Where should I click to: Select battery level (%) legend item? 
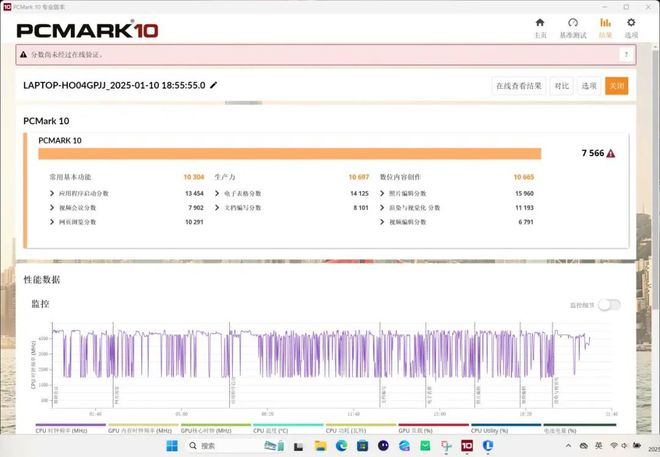(x=580, y=428)
